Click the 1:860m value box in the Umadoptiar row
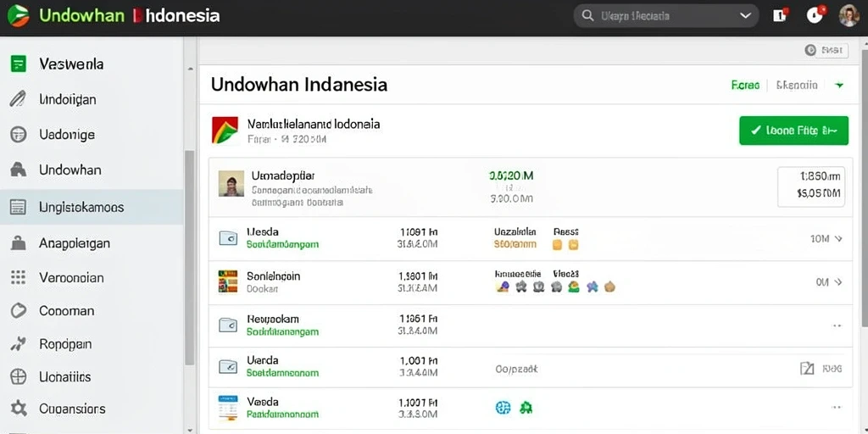 (x=811, y=186)
